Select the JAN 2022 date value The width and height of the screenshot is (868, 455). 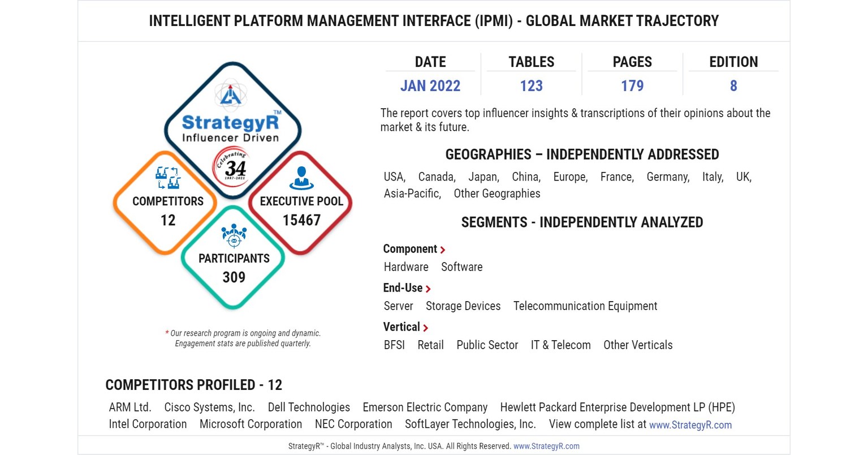click(430, 85)
